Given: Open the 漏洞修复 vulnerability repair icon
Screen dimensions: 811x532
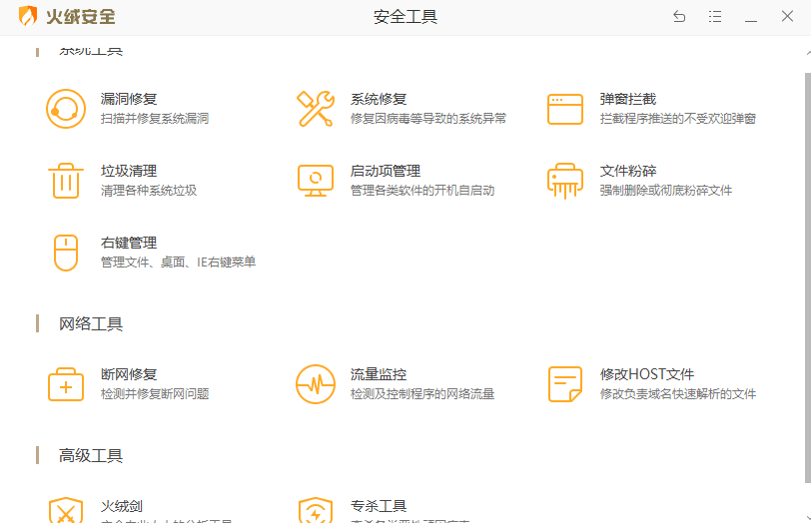Looking at the screenshot, I should [x=66, y=109].
